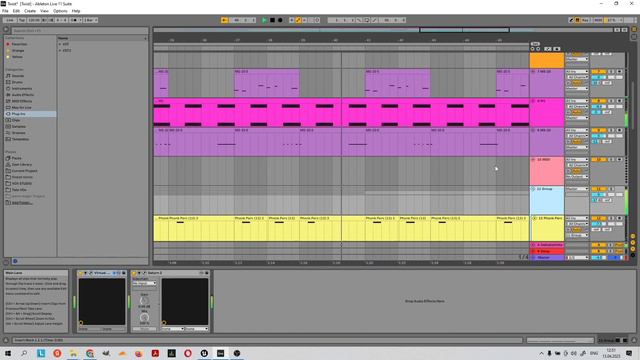The height and width of the screenshot is (360, 640).
Task: Open the Create menu
Action: (30, 11)
